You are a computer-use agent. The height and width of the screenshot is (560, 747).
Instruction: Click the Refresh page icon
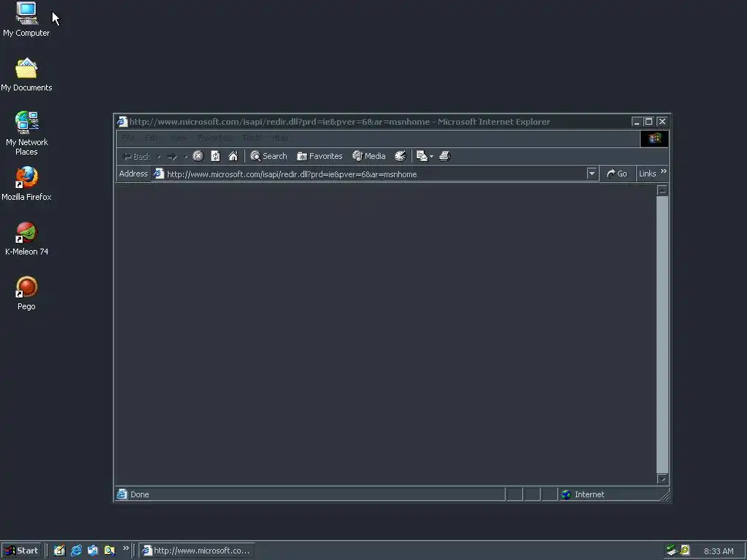point(215,156)
